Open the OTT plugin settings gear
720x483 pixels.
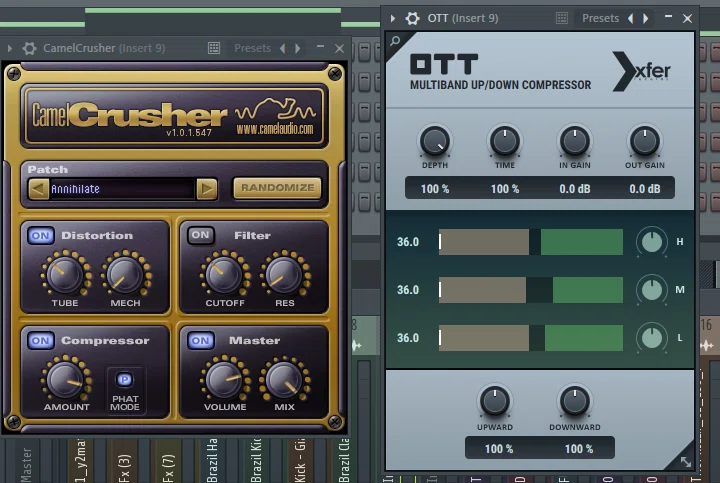coord(412,18)
